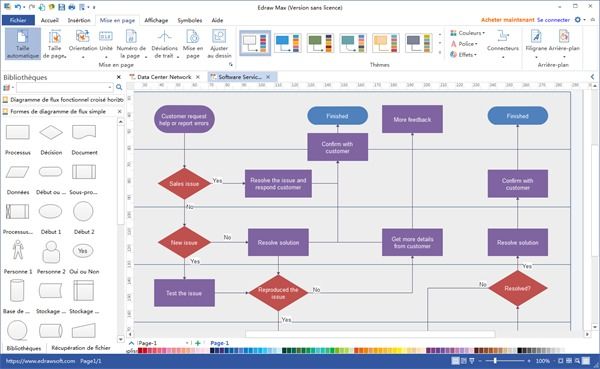Open the Mise en page setup icon
The width and height of the screenshot is (600, 369).
(193, 37)
